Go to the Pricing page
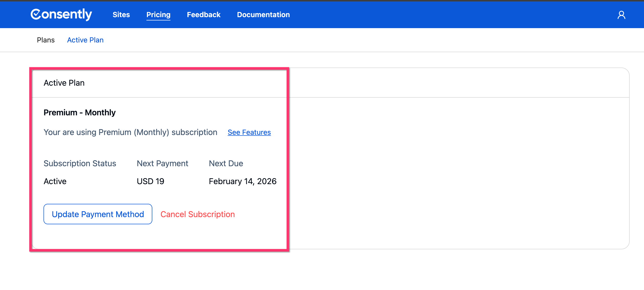 (x=158, y=15)
